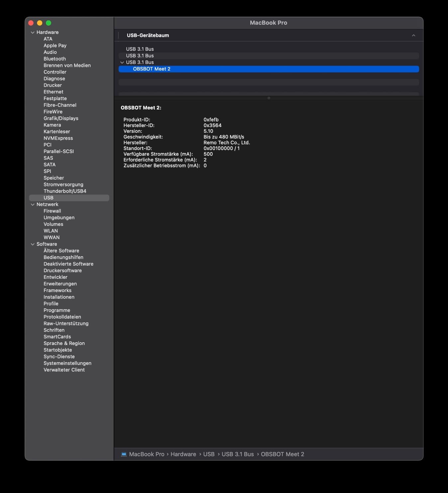Select NVMExpress in the sidebar
This screenshot has width=448, height=493.
pos(58,138)
